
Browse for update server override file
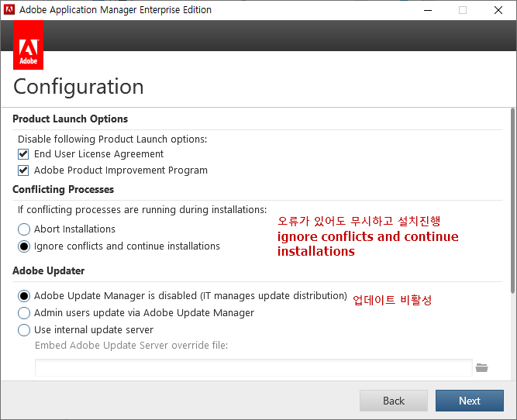tap(481, 367)
